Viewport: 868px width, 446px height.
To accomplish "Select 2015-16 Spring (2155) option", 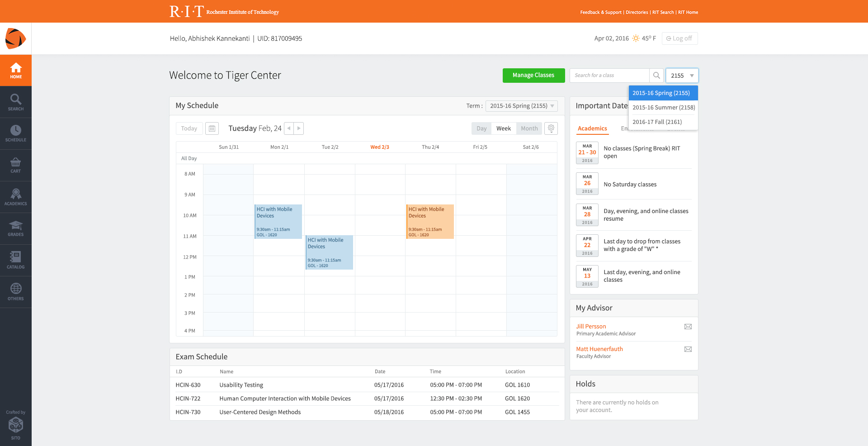I will (x=663, y=93).
